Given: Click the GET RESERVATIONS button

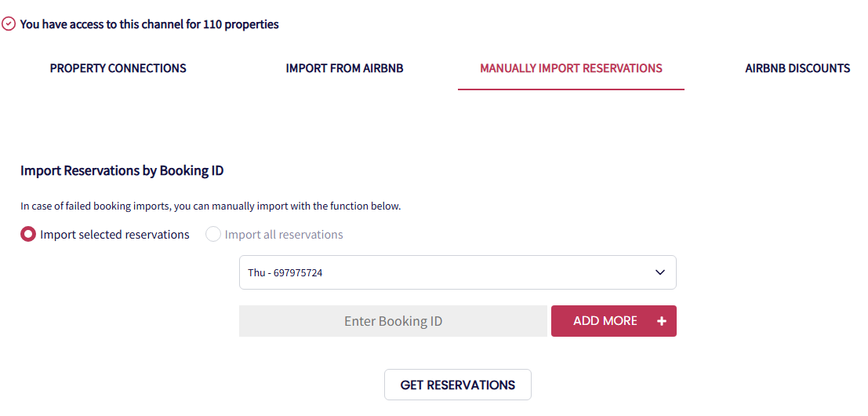Looking at the screenshot, I should pos(458,385).
